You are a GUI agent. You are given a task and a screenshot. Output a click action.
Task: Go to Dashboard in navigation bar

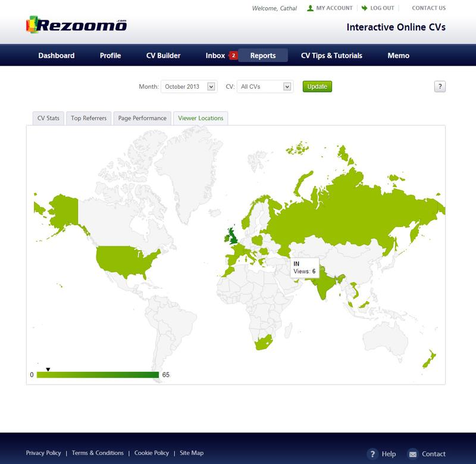57,55
